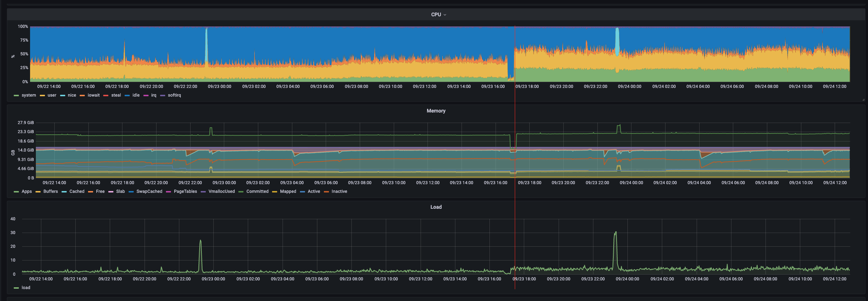Viewport: 868px width, 301px height.
Task: Toggle the 'Inactive' series label in Memory legend
Action: pyautogui.click(x=339, y=191)
